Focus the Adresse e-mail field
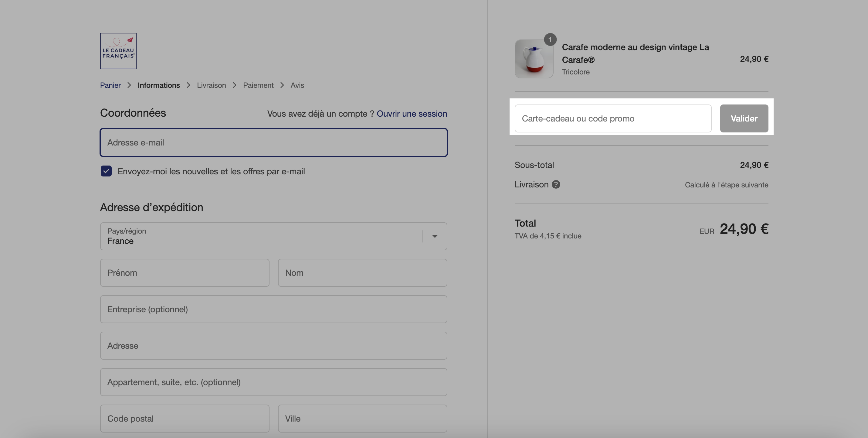 pyautogui.click(x=274, y=142)
